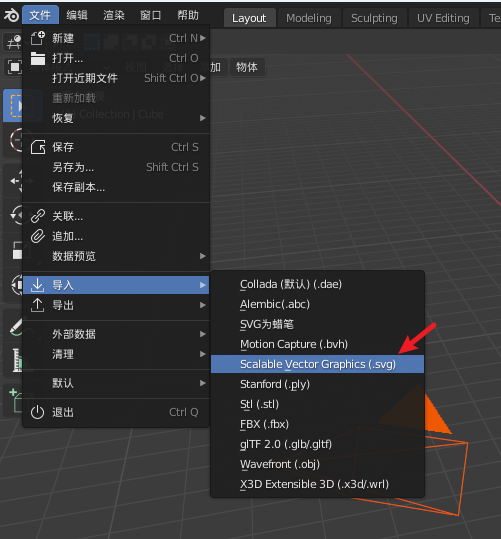Expand the 外部数据 submenu arrow
The image size is (501, 539).
203,334
